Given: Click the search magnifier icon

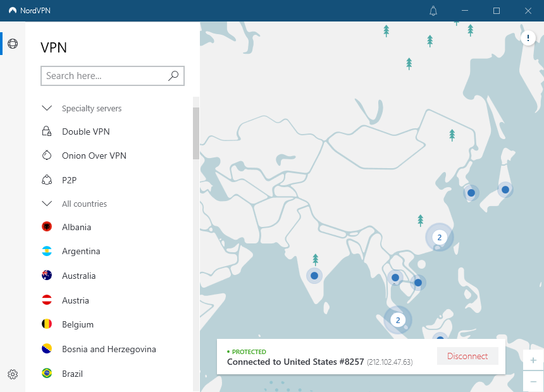Looking at the screenshot, I should pyautogui.click(x=173, y=76).
